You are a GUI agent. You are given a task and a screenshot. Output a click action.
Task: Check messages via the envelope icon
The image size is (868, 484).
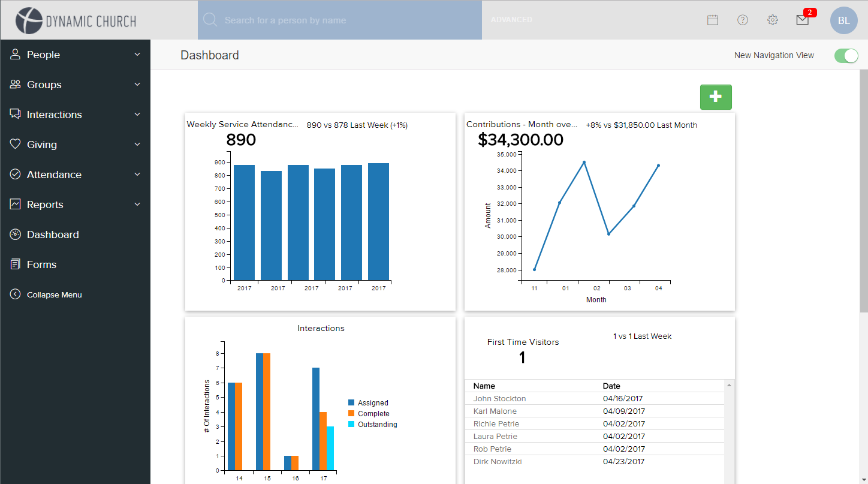tap(803, 20)
